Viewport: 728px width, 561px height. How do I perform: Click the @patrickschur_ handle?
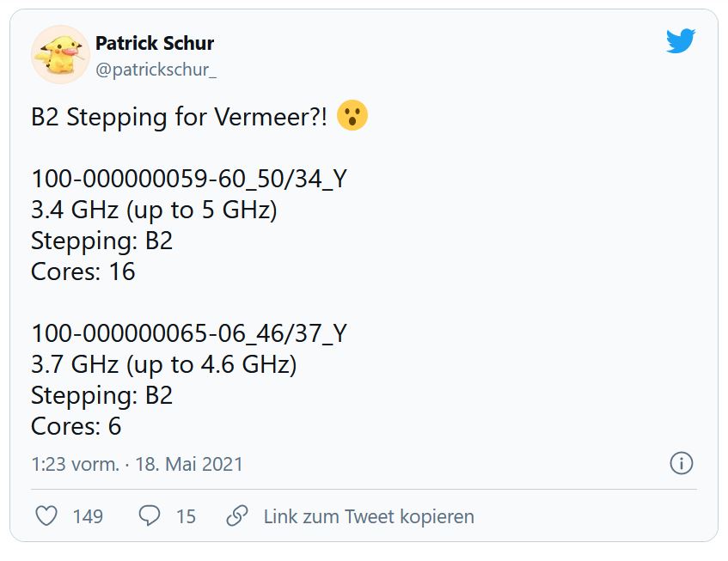coord(156,70)
